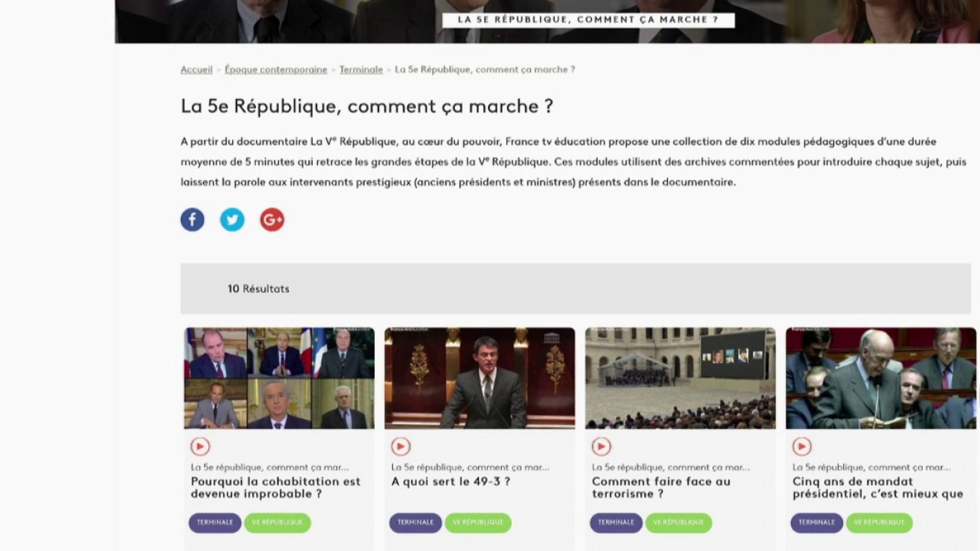Open presidential mandate video thumbnail
The width and height of the screenshot is (980, 551).
pyautogui.click(x=881, y=378)
